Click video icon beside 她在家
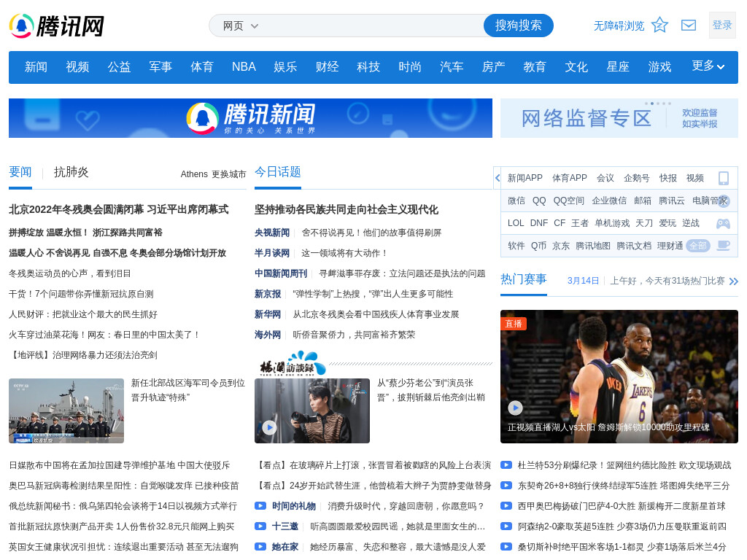Image resolution: width=747 pixels, height=560 pixels. click(260, 547)
